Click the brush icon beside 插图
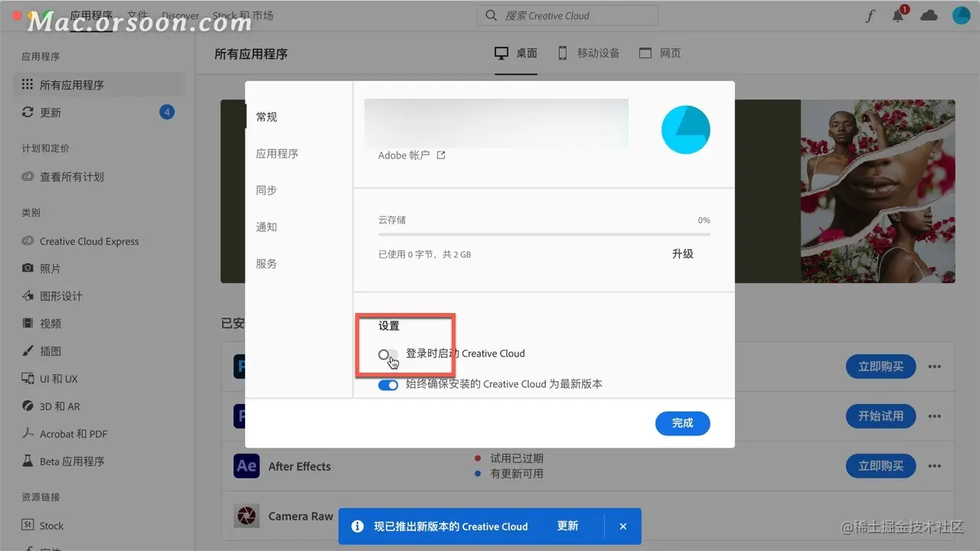This screenshot has height=551, width=980. coord(28,351)
